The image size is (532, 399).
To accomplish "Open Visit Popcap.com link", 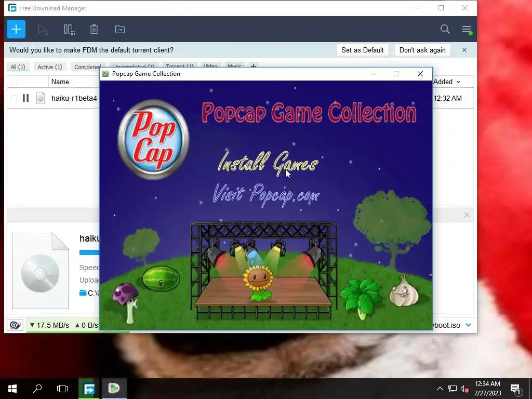I will pyautogui.click(x=266, y=195).
